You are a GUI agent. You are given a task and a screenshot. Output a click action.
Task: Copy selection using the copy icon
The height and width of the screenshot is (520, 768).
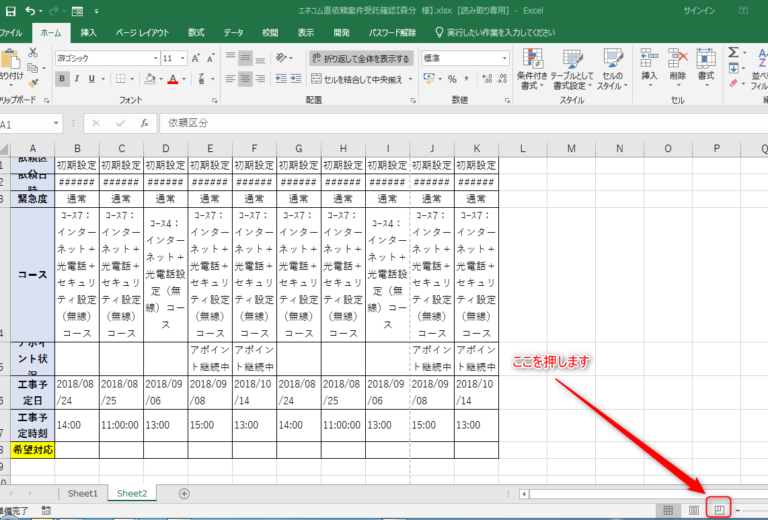click(x=33, y=68)
